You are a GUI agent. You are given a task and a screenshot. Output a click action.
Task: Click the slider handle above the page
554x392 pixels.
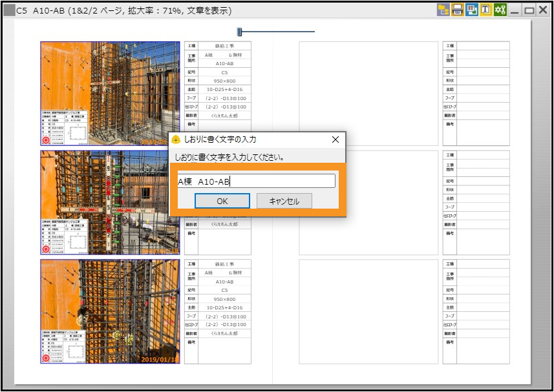[239, 32]
